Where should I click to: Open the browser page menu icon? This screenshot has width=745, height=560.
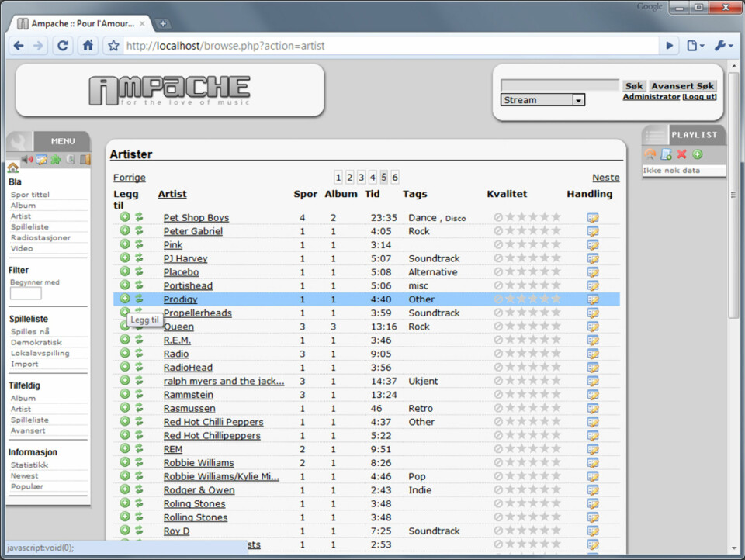coord(695,46)
